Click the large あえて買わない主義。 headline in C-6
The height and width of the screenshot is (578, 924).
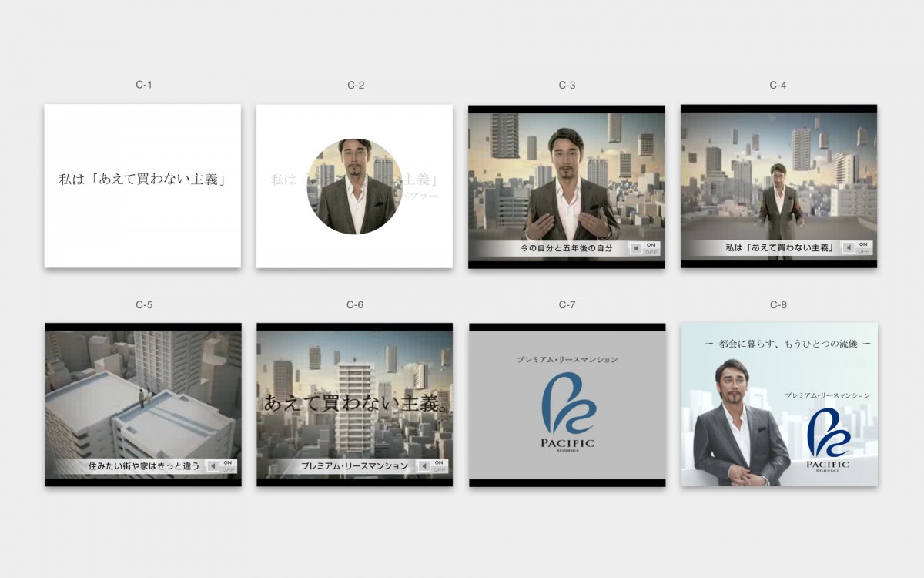pyautogui.click(x=355, y=402)
